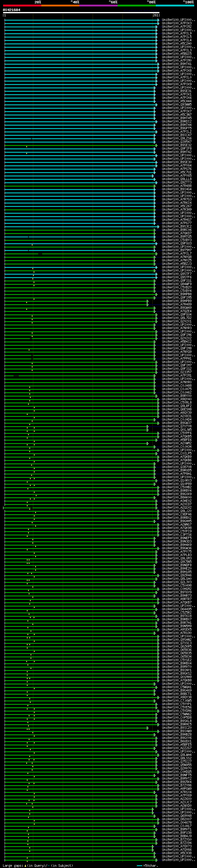
Task: Select the UniRef100_C0ILP5 label
Action: (177, 453)
